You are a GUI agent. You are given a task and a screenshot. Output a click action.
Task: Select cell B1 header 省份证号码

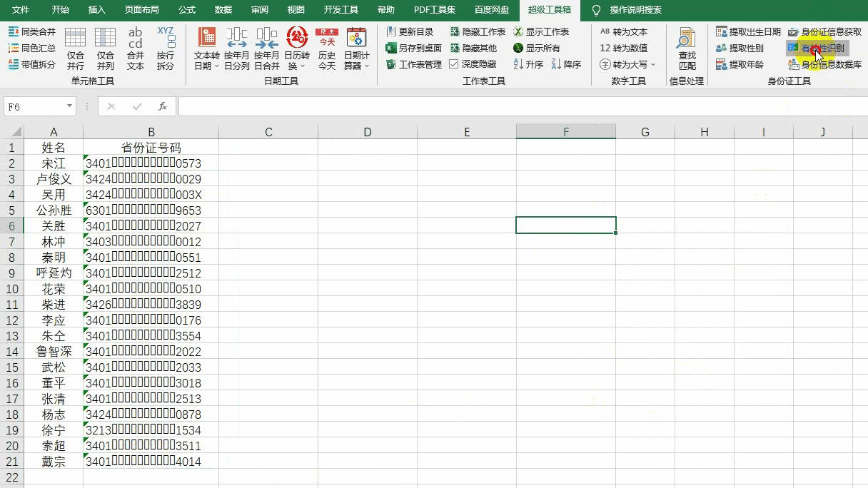click(x=151, y=147)
